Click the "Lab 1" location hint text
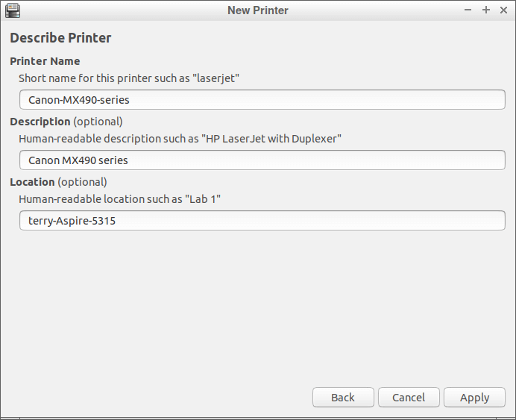 point(119,199)
